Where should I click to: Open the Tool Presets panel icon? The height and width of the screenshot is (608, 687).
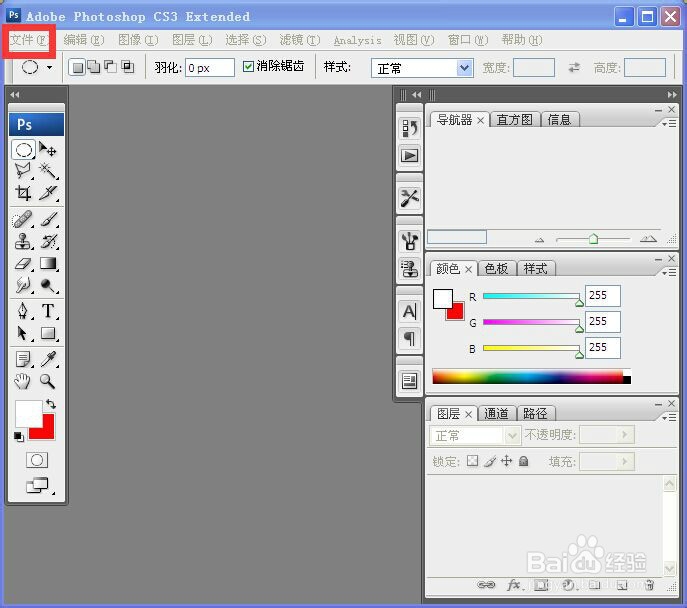click(x=409, y=198)
